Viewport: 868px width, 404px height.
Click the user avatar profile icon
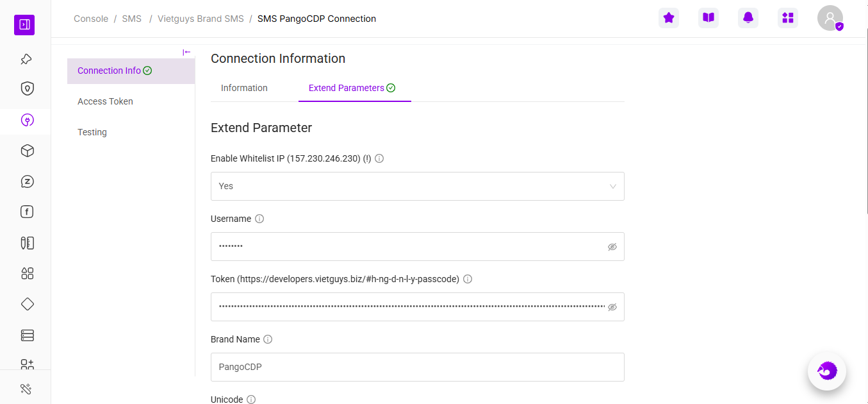click(x=830, y=18)
